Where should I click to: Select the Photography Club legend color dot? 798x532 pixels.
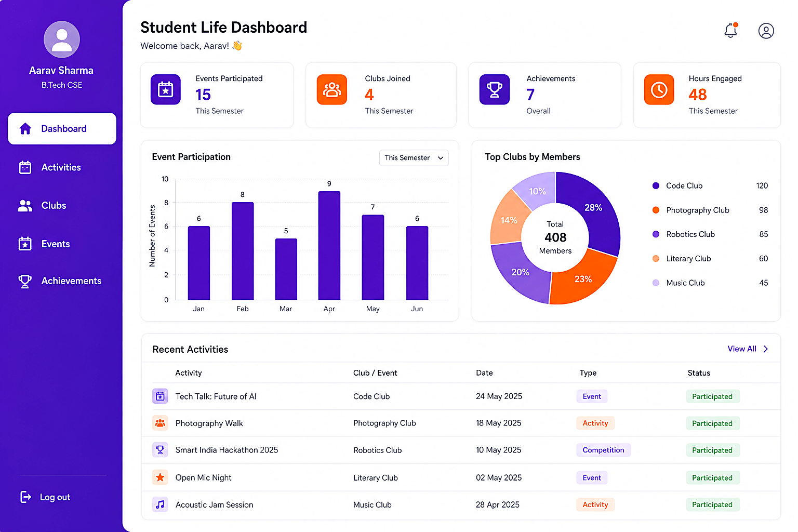pyautogui.click(x=656, y=210)
